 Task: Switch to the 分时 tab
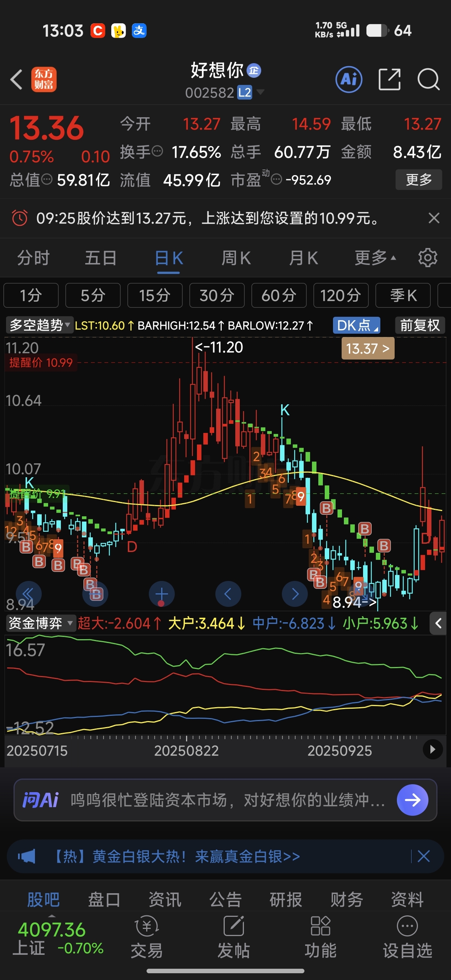point(33,258)
